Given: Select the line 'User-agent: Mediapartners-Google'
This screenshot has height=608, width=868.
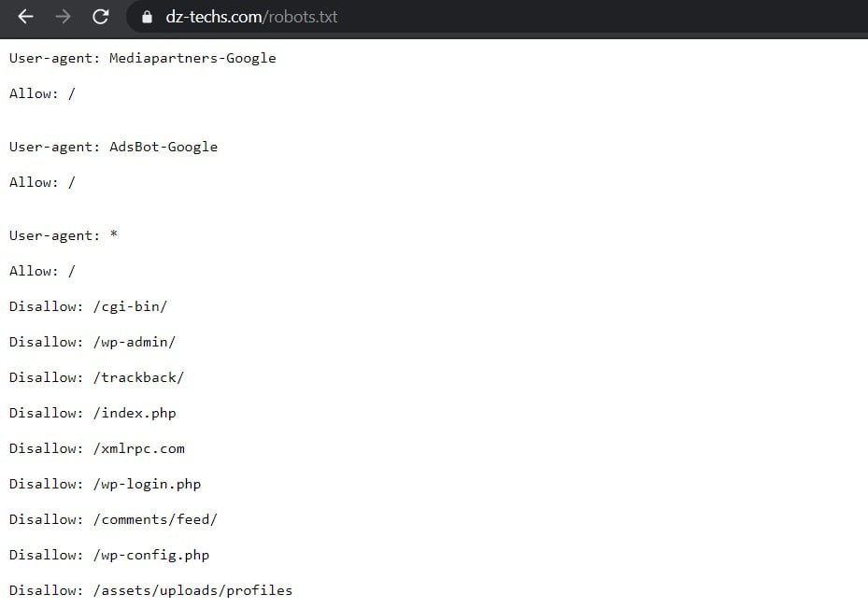Looking at the screenshot, I should pos(142,58).
